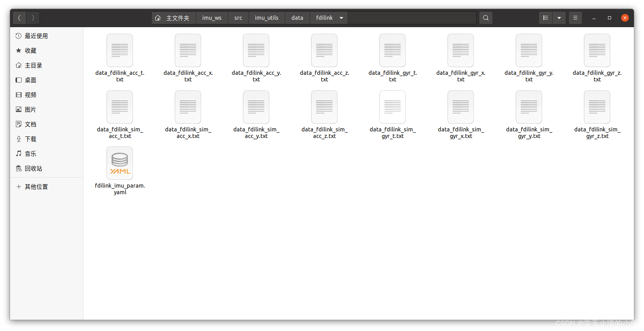Screen dimensions: 644x331
Task: Select data_fdilink_sim_gyr_t.txt file icon
Action: coord(393,107)
